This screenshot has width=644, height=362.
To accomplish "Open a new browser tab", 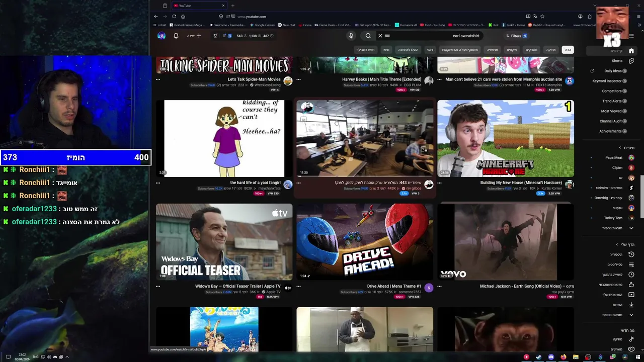I will (232, 6).
